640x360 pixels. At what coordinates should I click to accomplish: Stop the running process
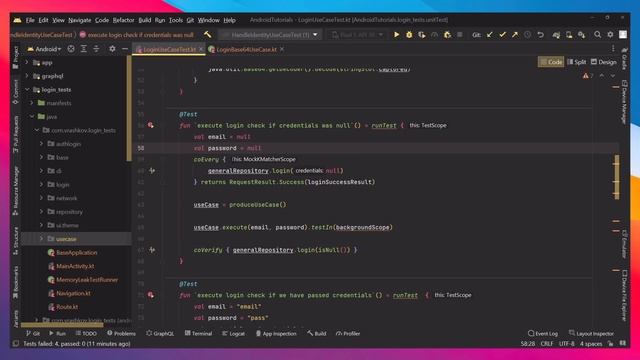coord(460,35)
